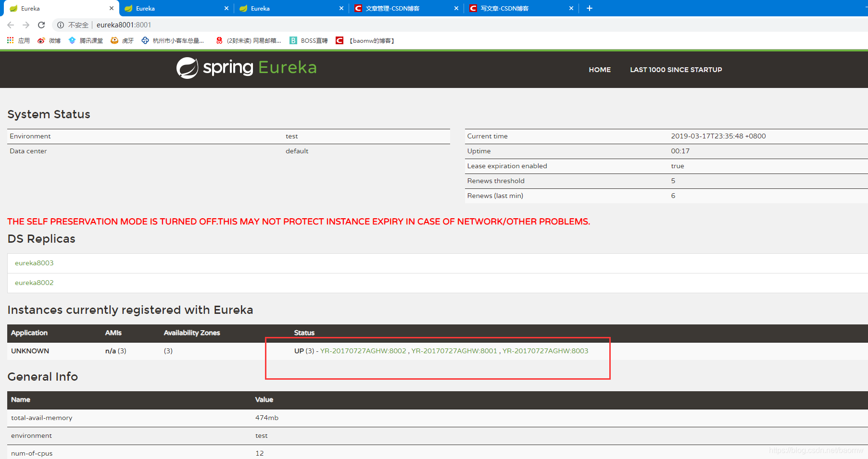Image resolution: width=868 pixels, height=459 pixels.
Task: Click the address bar showing eureka8001:8001
Action: pos(124,25)
